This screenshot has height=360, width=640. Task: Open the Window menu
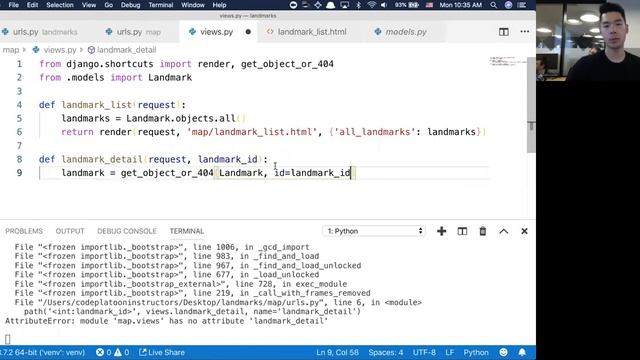tap(193, 5)
